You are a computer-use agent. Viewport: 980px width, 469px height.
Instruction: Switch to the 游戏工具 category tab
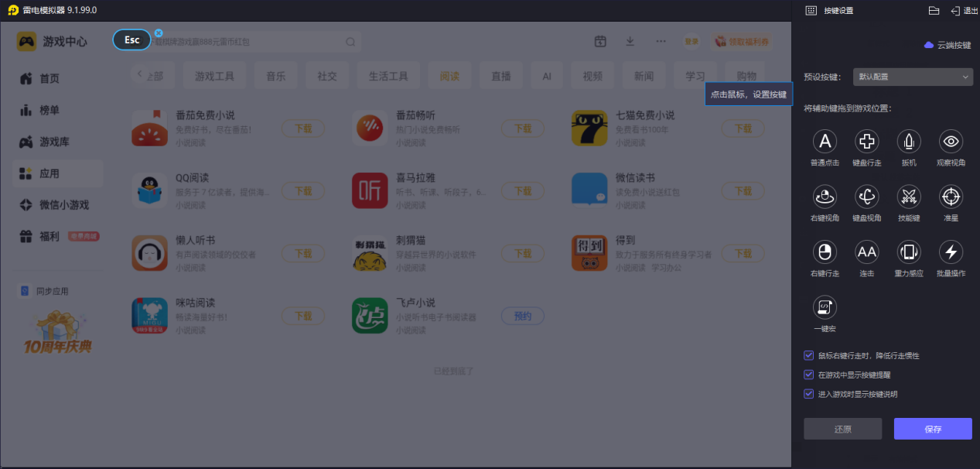tap(214, 76)
